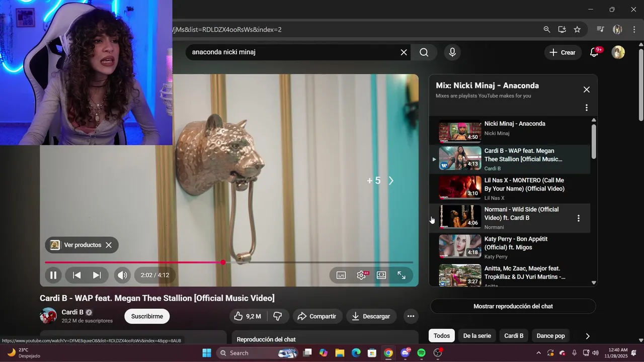The image size is (644, 362).
Task: Click the Suscribirme button
Action: tap(147, 316)
